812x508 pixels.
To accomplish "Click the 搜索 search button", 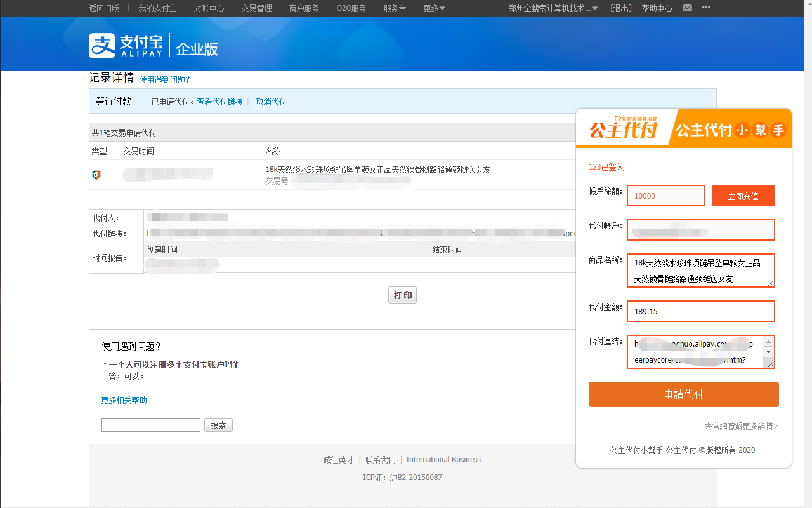I will coord(218,425).
